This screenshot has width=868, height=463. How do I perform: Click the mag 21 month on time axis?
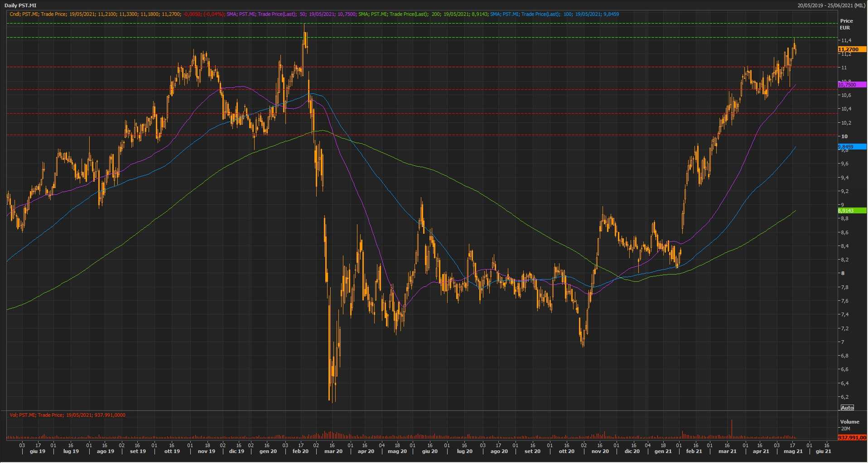click(793, 451)
